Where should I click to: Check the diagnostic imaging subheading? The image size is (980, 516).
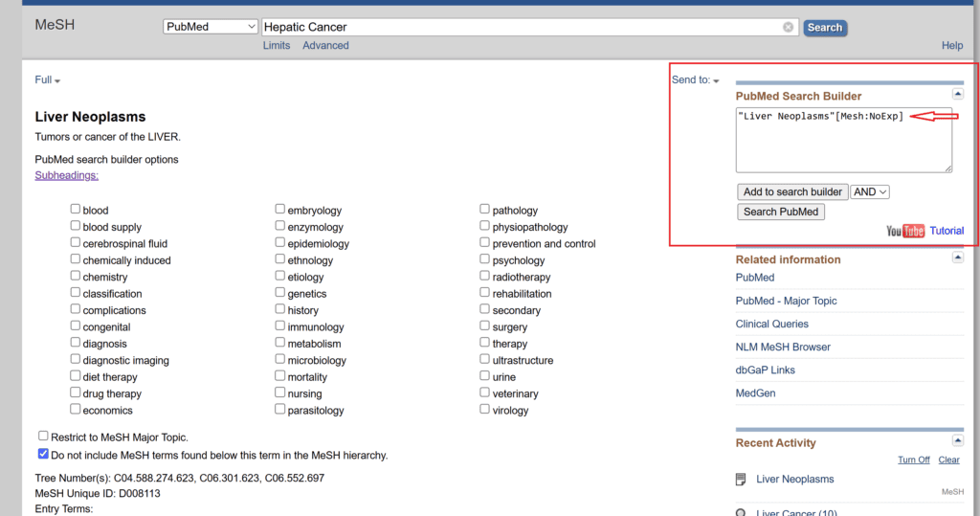(x=75, y=359)
